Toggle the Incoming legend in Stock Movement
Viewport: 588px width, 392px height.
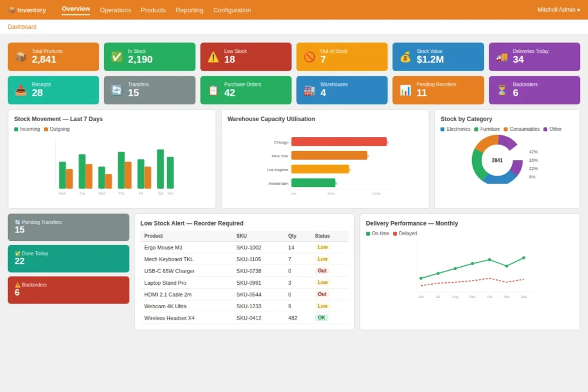coord(27,129)
